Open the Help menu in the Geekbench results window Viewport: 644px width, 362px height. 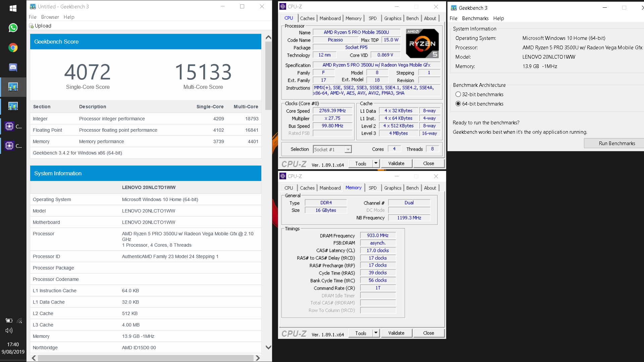(x=69, y=17)
